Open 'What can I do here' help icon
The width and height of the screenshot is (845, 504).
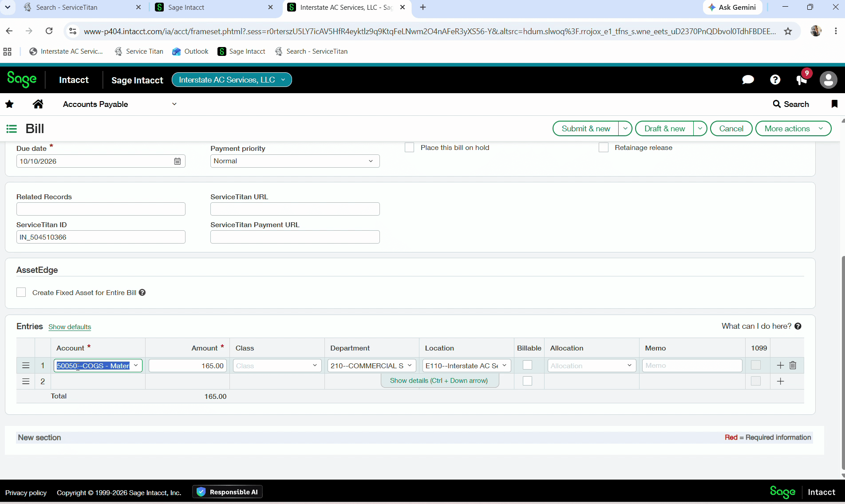798,327
